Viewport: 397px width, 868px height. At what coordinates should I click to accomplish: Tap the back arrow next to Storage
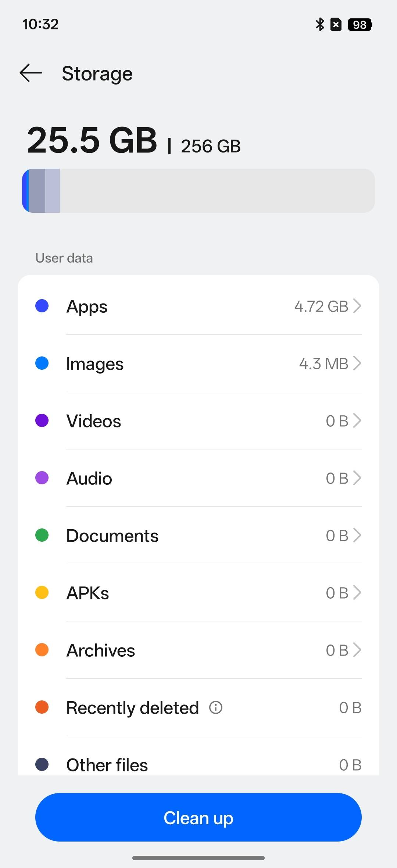coord(31,73)
